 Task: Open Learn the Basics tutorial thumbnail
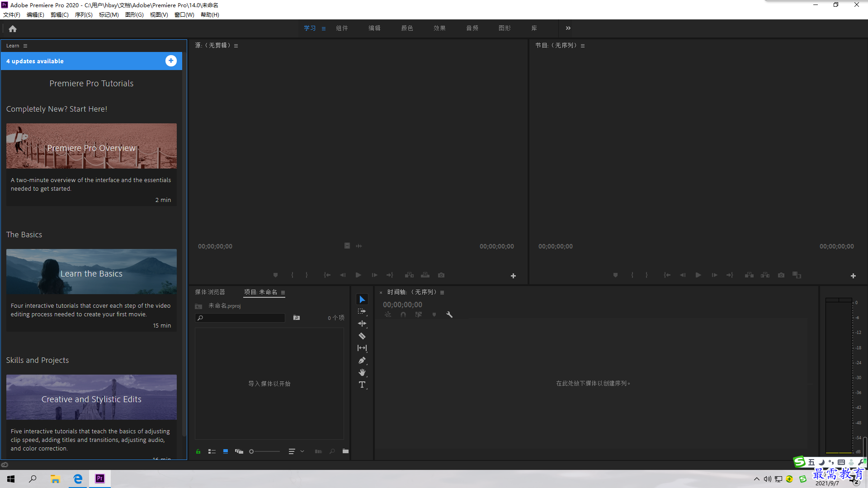(91, 272)
